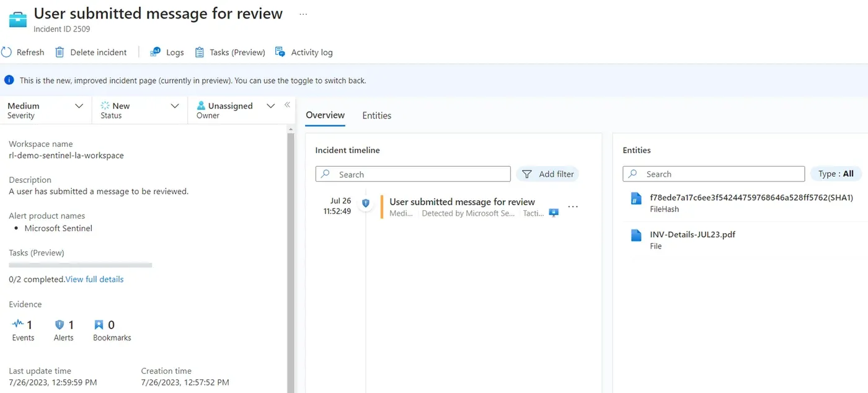Open the Activity log
The height and width of the screenshot is (393, 868).
pyautogui.click(x=304, y=52)
